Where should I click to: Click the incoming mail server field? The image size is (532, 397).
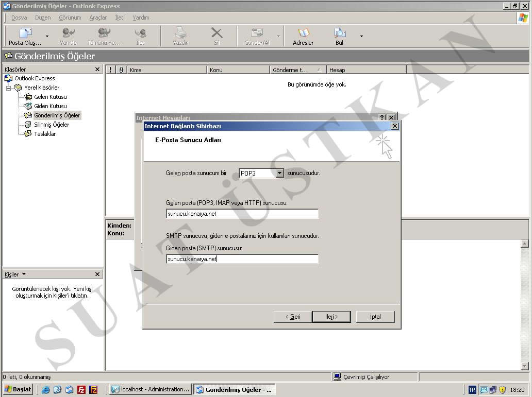242,214
